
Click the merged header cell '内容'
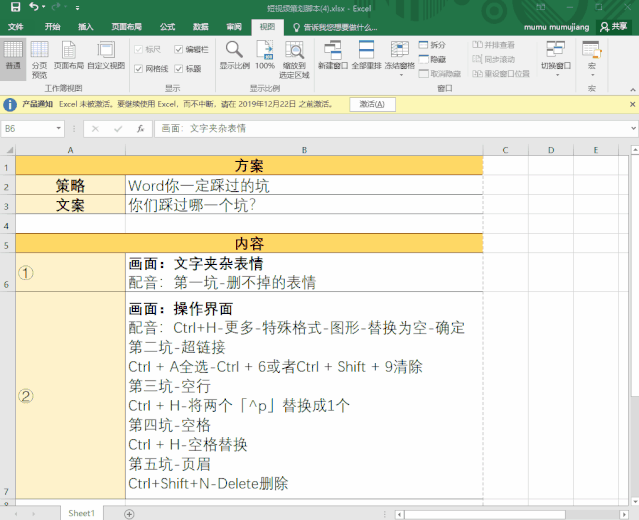[249, 244]
